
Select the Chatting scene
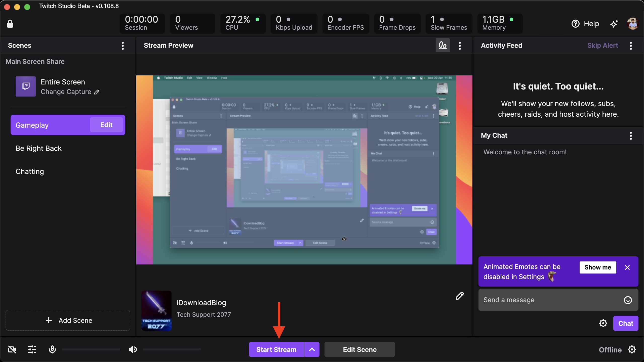[68, 171]
